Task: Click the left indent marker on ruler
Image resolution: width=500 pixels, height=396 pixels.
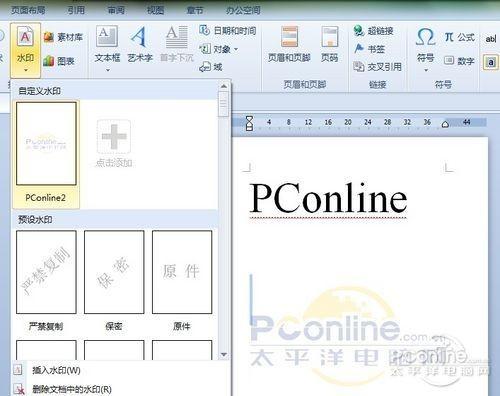Action: coord(249,123)
